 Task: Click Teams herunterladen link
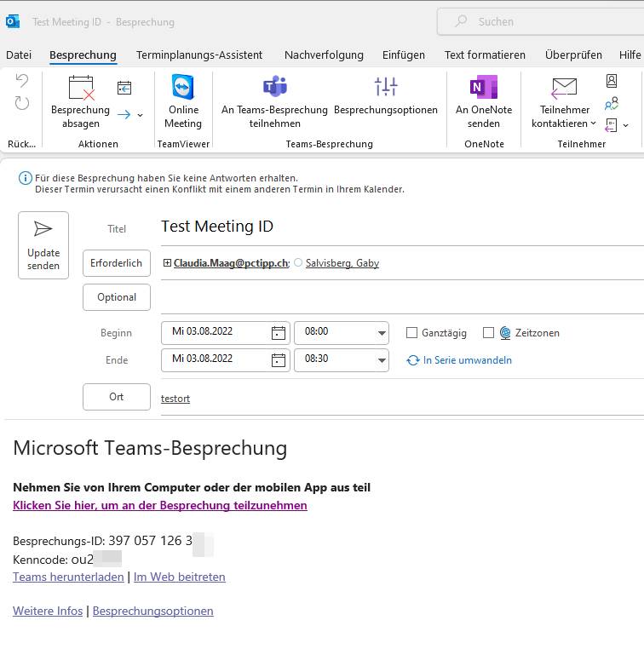tap(68, 577)
